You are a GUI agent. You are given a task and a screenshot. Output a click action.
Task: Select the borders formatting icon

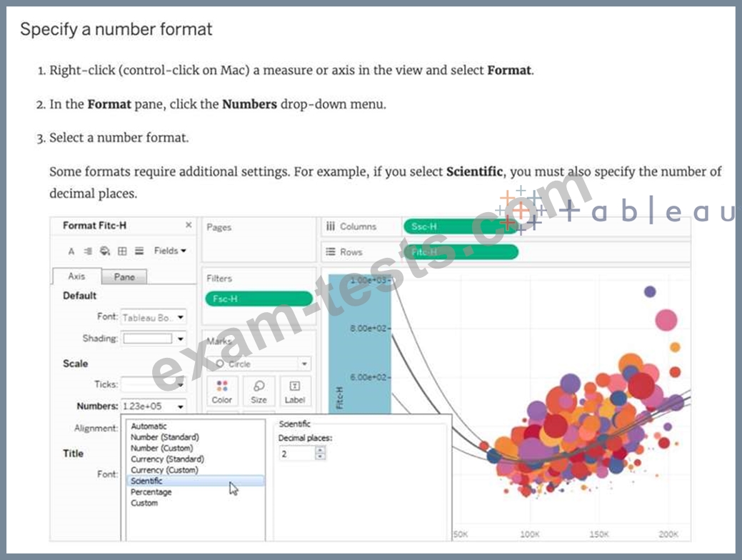[x=122, y=251]
